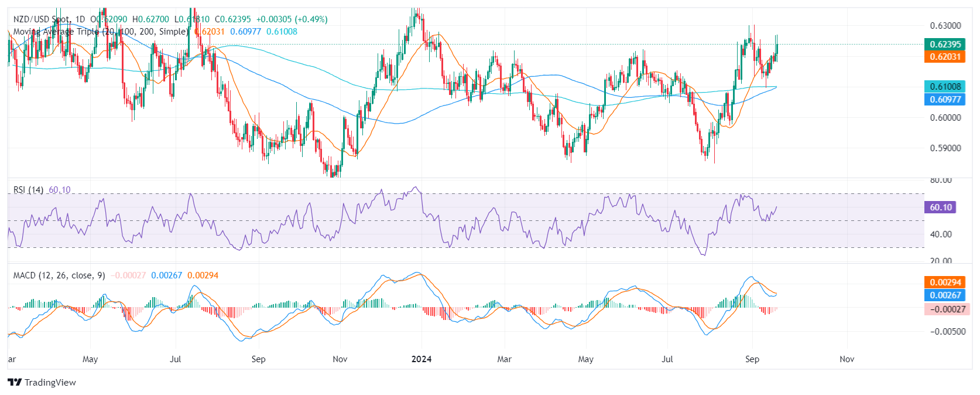Select the RSI (14) indicator label
The image size is (980, 395).
click(x=28, y=190)
